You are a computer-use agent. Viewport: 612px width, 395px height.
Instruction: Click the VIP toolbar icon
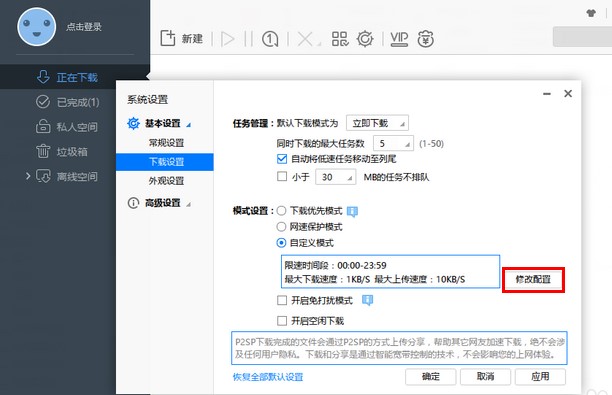(x=399, y=39)
